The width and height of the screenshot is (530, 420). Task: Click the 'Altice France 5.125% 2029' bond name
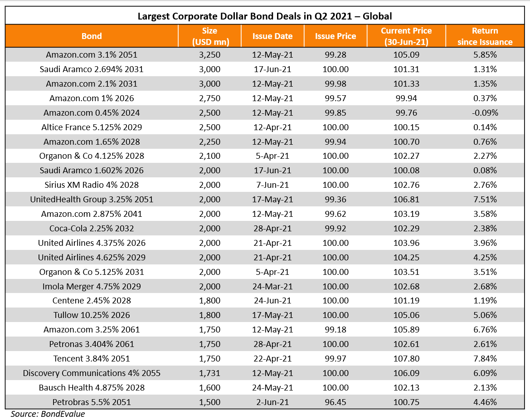point(92,127)
